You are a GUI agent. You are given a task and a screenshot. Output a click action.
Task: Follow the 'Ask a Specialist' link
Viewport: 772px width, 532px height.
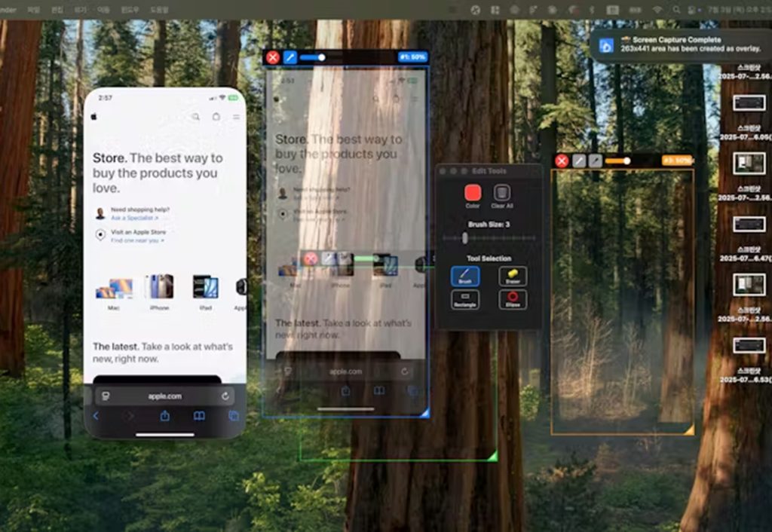pyautogui.click(x=134, y=218)
